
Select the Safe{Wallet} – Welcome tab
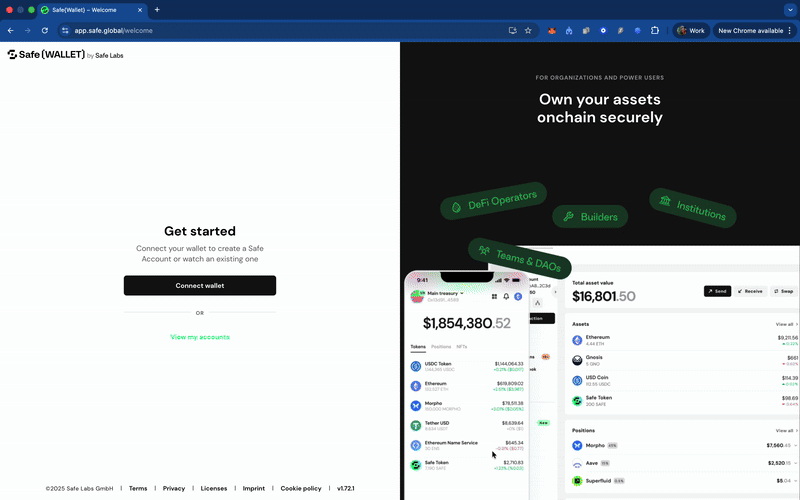(x=90, y=10)
